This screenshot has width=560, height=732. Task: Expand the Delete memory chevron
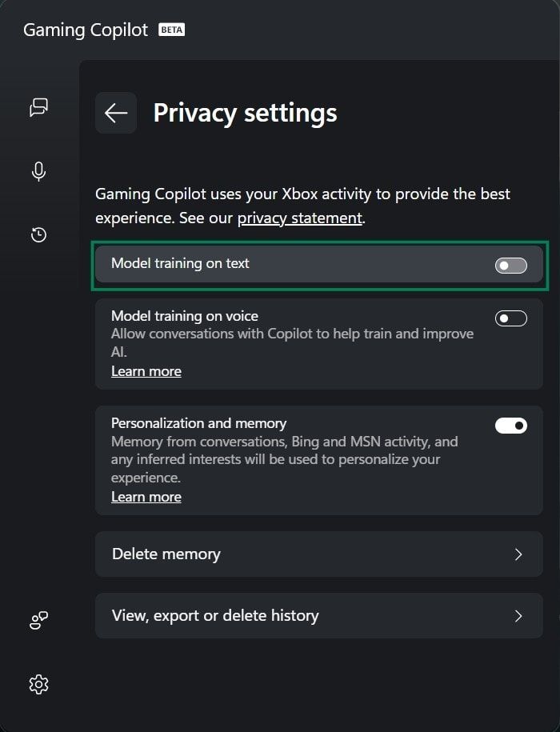519,554
